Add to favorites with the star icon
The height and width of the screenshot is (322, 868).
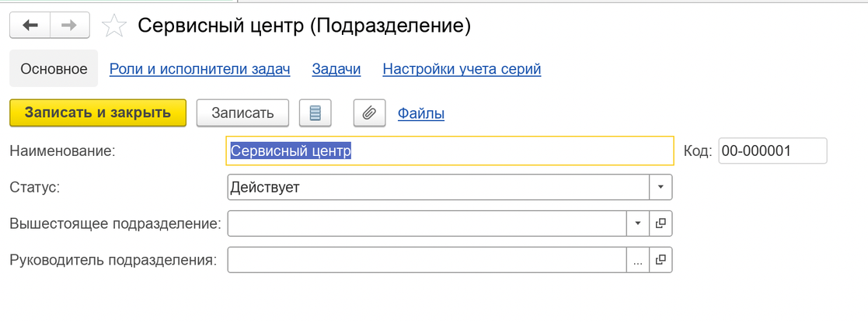(114, 26)
